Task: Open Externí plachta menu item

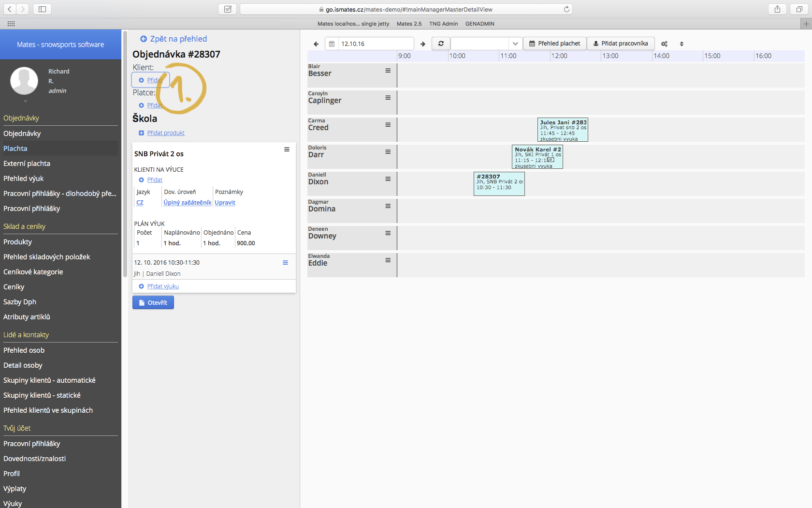Action: [27, 164]
